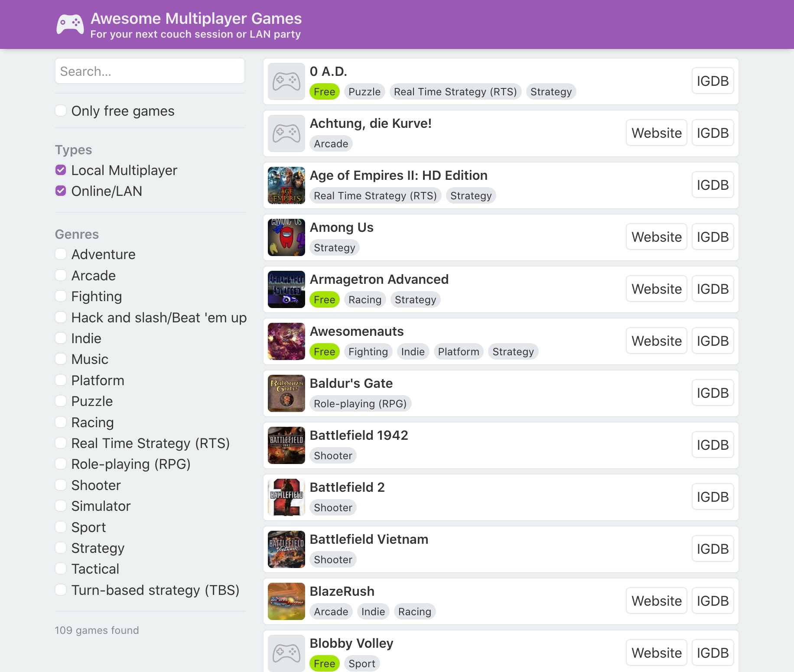
Task: Check the Racing genre checkbox in sidebar
Action: click(x=61, y=422)
